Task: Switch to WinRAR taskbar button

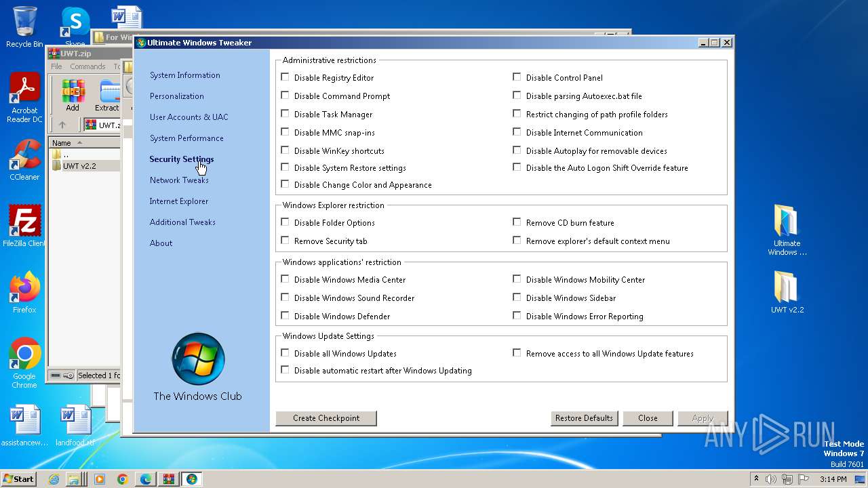Action: [168, 479]
